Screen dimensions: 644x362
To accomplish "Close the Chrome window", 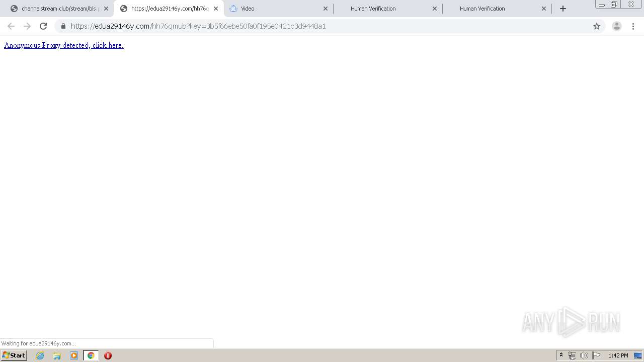I will (631, 5).
